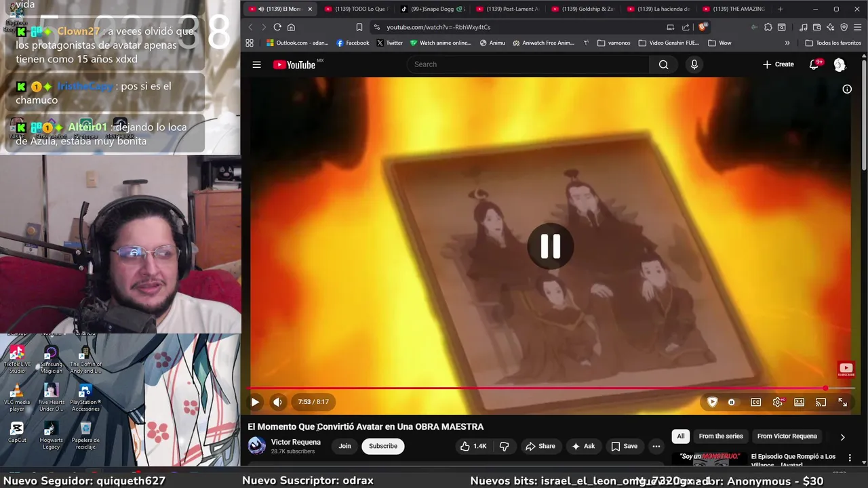Open Video Genshin FUE bookmarks folder

(669, 43)
